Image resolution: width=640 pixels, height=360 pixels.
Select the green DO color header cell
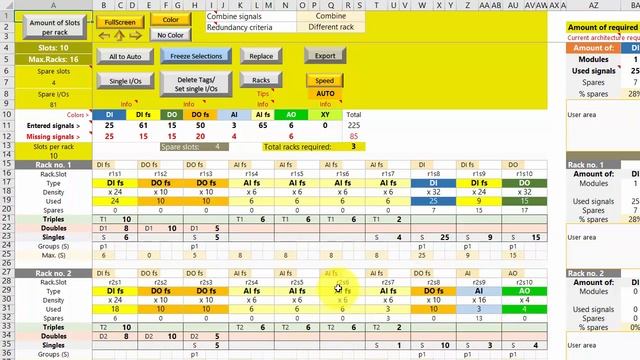pos(172,115)
